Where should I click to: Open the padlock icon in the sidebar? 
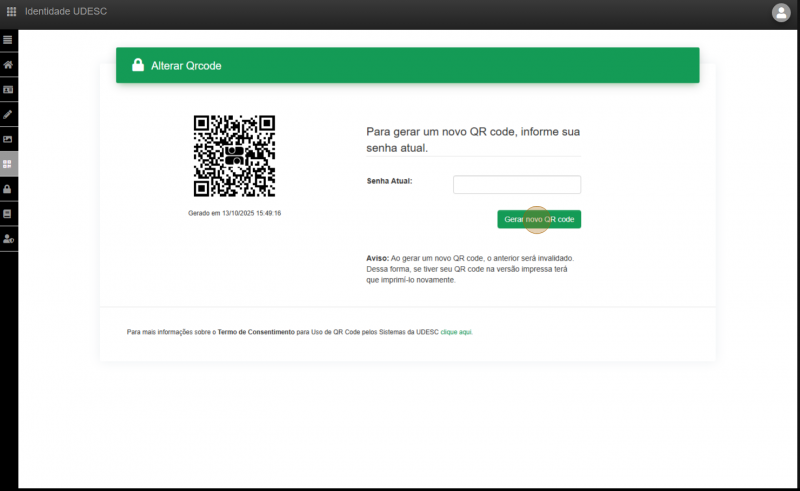pos(8,189)
